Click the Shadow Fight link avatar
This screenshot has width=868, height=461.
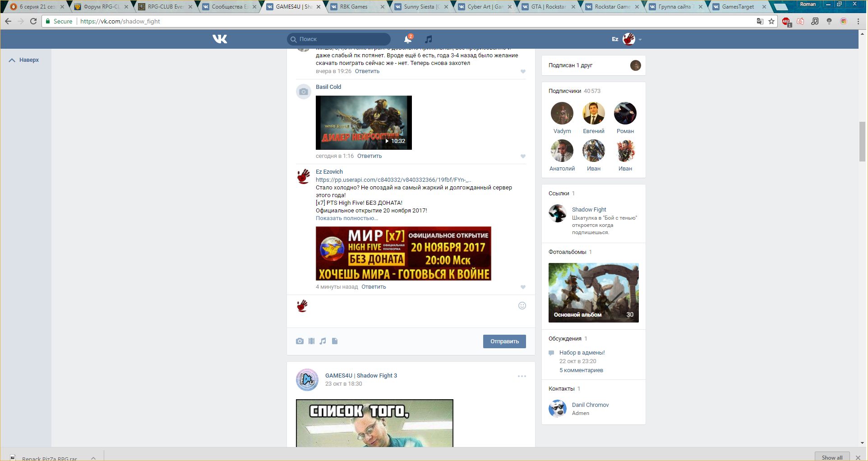click(x=557, y=213)
